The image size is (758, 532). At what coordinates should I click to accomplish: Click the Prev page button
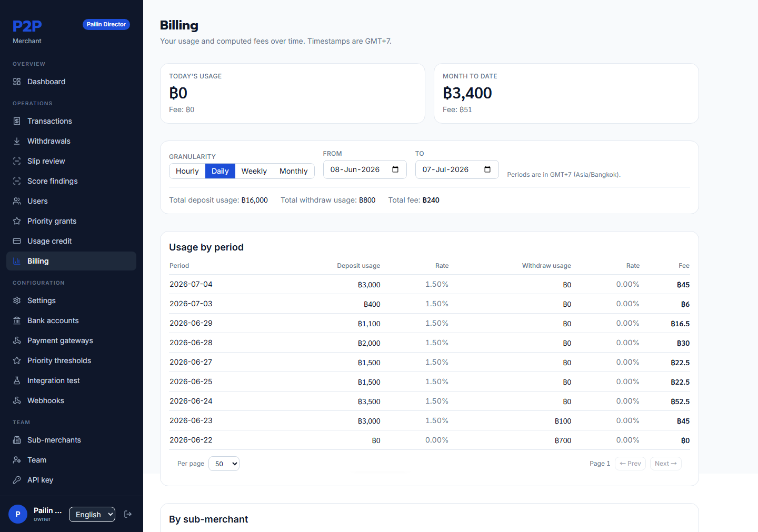pyautogui.click(x=630, y=464)
